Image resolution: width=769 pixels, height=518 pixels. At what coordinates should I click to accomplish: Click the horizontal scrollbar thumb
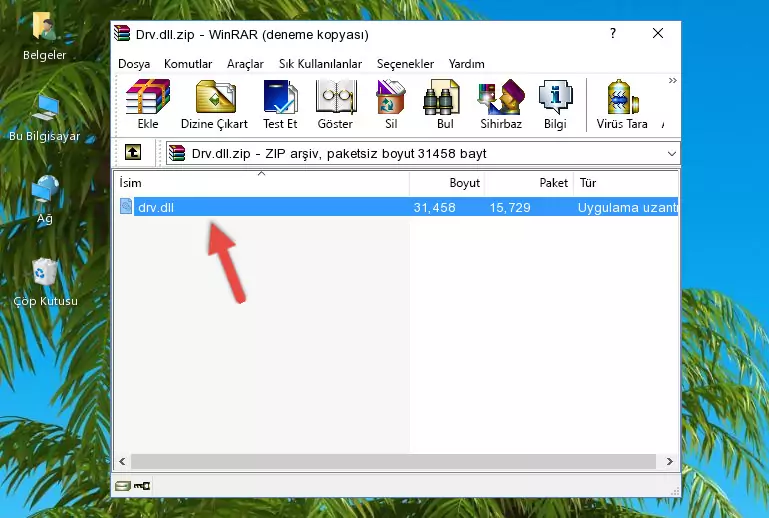393,461
